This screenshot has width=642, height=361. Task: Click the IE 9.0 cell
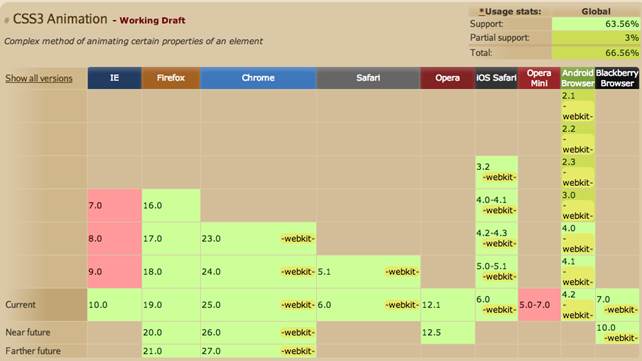(114, 272)
